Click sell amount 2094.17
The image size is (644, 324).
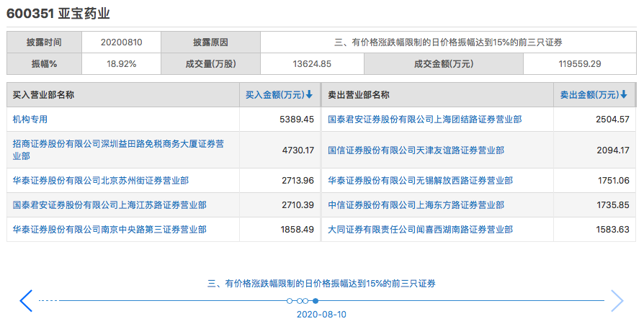coord(613,150)
